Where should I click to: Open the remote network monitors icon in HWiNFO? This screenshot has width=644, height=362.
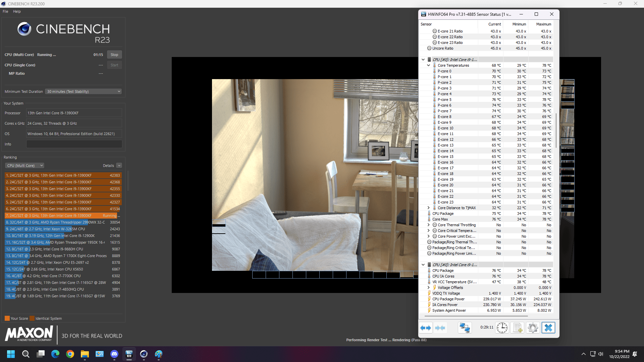click(x=465, y=328)
